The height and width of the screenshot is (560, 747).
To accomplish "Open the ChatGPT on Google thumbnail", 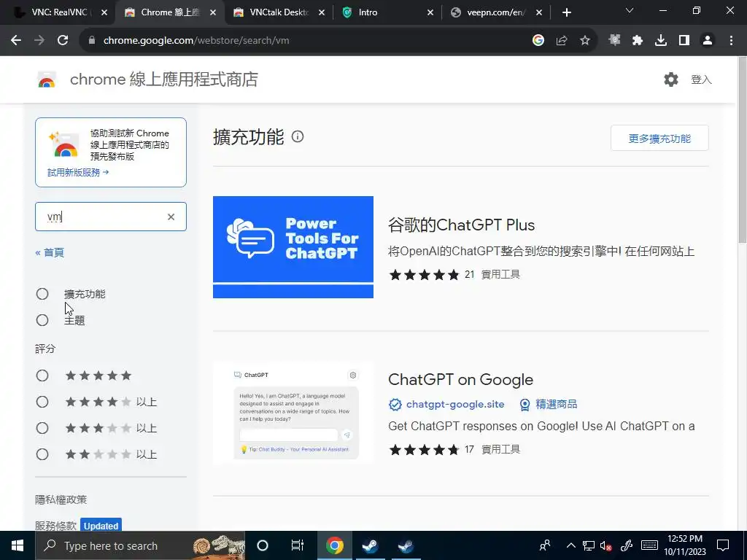I will point(293,413).
